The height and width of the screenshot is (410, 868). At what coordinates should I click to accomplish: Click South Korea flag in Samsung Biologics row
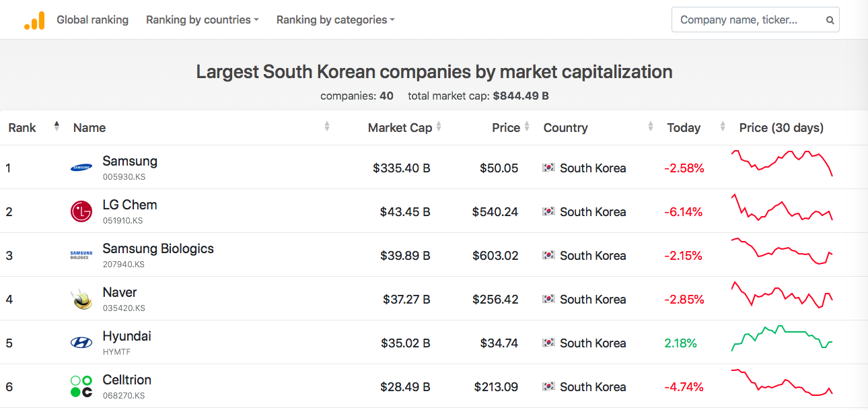548,255
